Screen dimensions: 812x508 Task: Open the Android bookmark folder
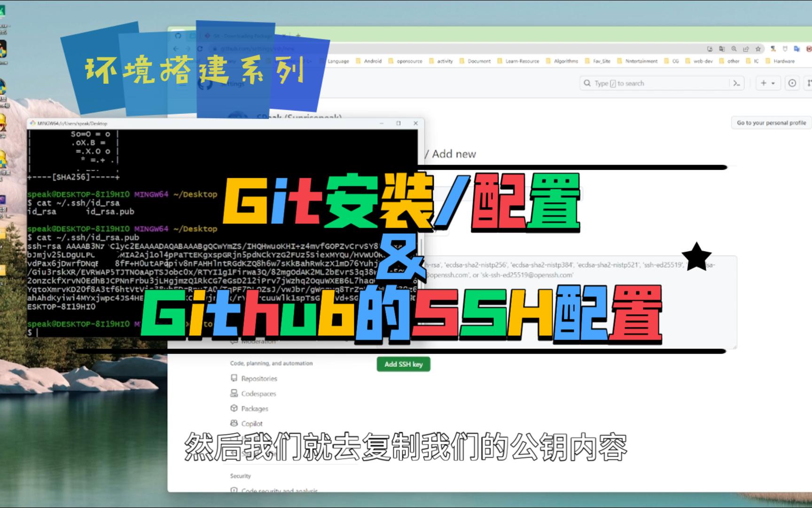[x=369, y=61]
